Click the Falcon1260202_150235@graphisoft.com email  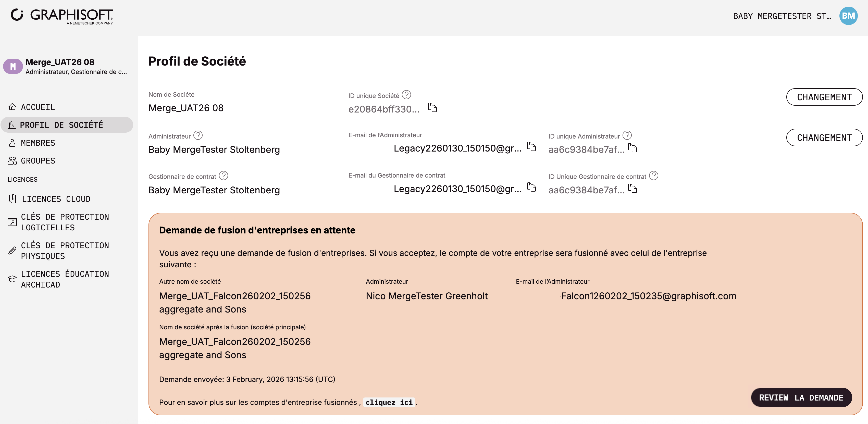[649, 296]
